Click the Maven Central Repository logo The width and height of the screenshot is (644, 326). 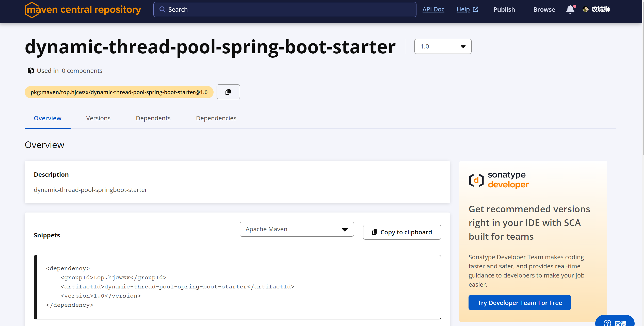tap(83, 10)
